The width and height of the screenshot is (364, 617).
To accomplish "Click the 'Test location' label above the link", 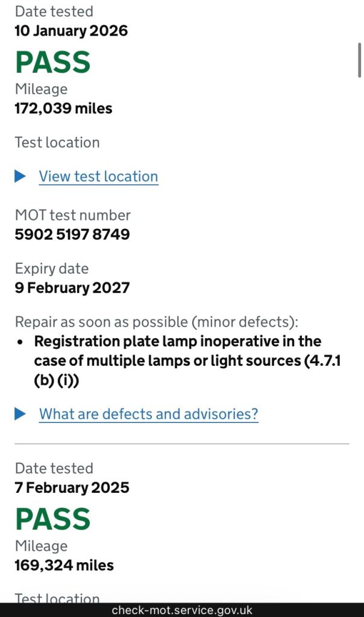I will (x=57, y=143).
